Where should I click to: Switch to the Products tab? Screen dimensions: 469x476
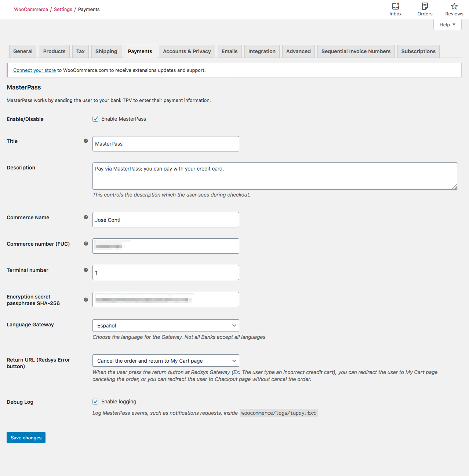54,51
